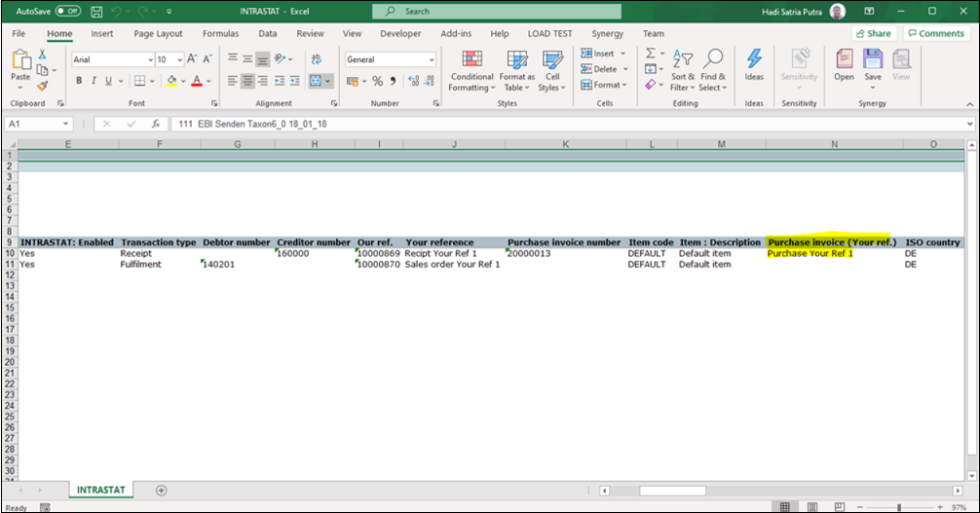Toggle the AutoSave switch

coord(67,12)
